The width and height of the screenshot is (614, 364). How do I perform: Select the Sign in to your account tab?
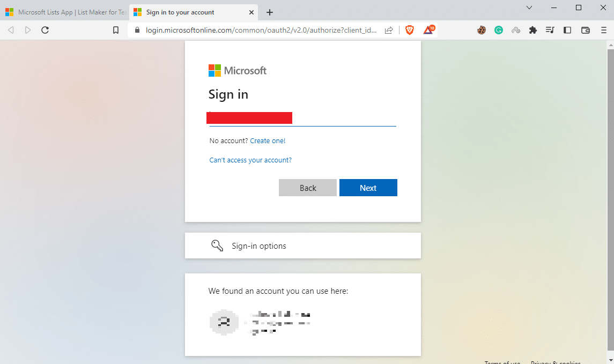[x=194, y=12]
